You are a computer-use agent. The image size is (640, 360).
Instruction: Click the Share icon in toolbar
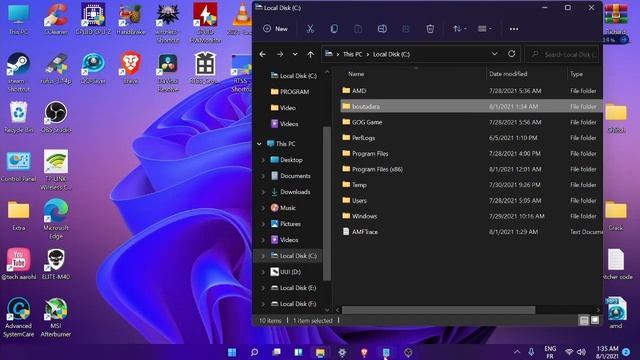tap(406, 29)
